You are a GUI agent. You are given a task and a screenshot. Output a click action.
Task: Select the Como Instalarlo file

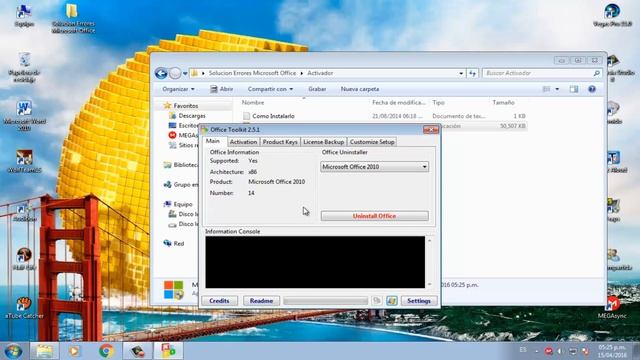click(273, 116)
